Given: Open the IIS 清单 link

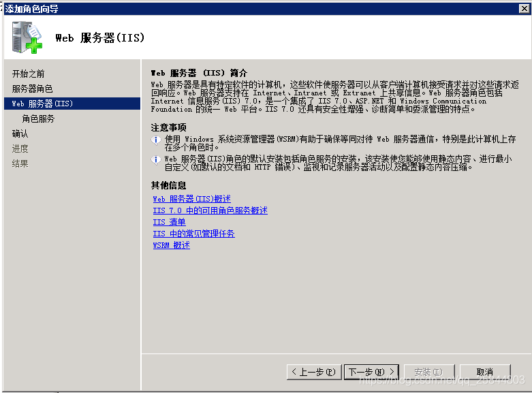Looking at the screenshot, I should tap(170, 222).
